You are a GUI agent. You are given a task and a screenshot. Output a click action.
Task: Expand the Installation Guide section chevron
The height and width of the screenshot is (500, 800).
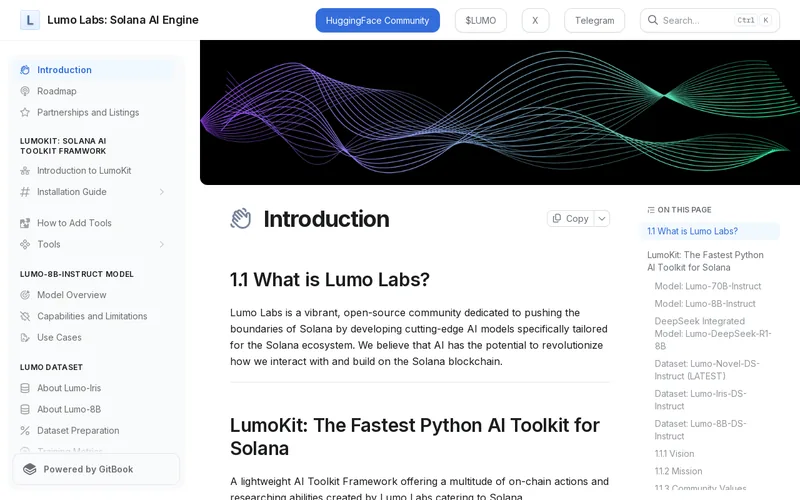click(x=162, y=192)
